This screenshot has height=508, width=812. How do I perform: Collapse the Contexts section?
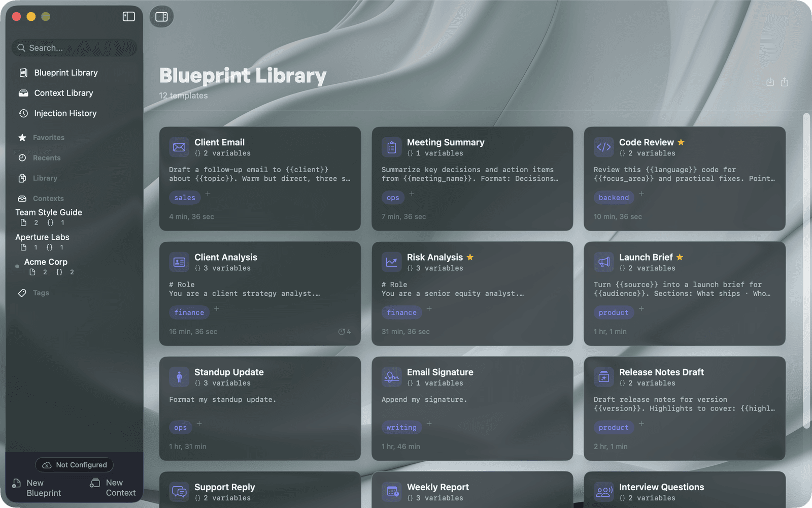(x=48, y=199)
